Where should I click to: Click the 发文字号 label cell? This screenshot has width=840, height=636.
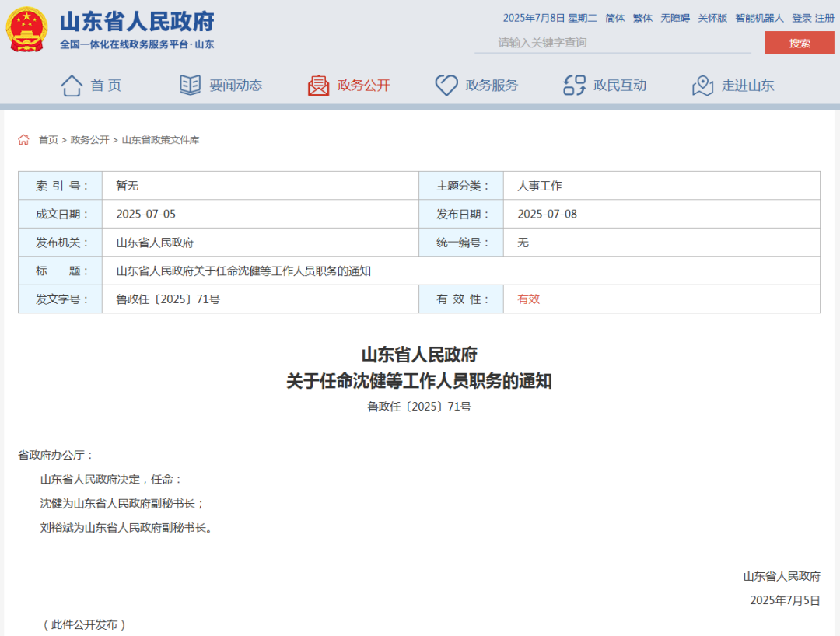61,299
